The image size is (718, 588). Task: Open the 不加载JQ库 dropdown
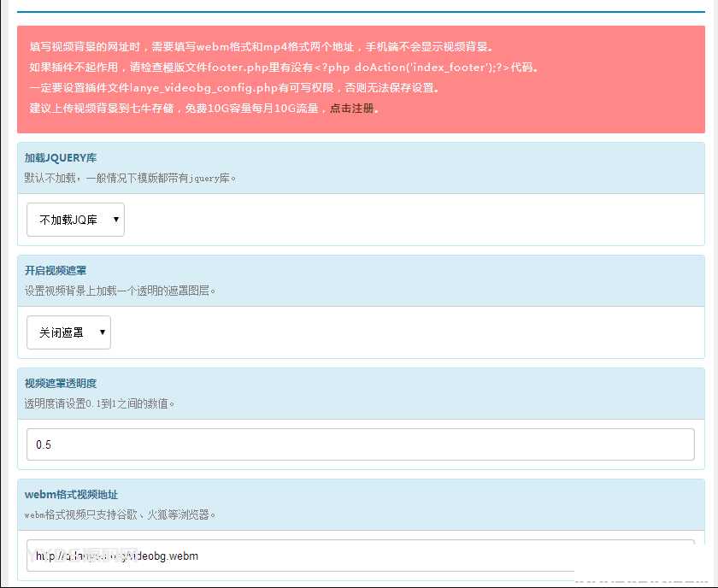[75, 220]
